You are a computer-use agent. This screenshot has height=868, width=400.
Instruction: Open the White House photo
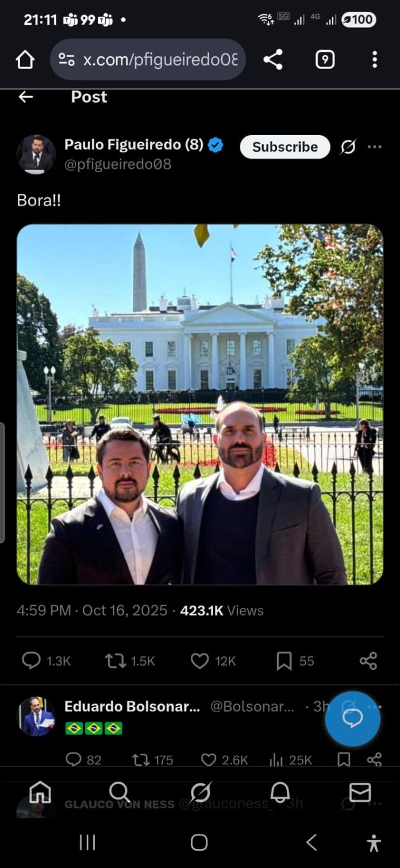(200, 404)
